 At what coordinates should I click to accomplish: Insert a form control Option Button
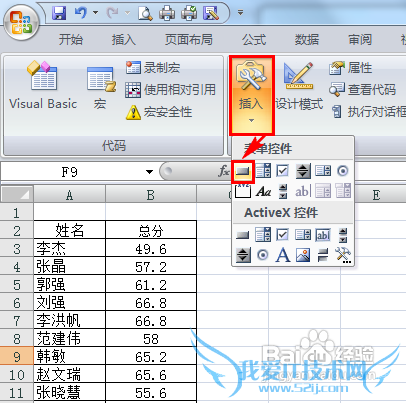click(343, 171)
